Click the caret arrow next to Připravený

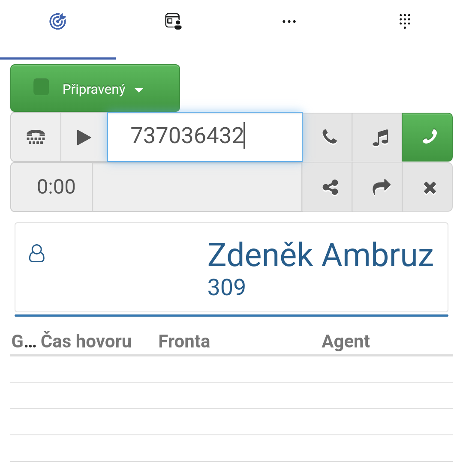point(139,90)
